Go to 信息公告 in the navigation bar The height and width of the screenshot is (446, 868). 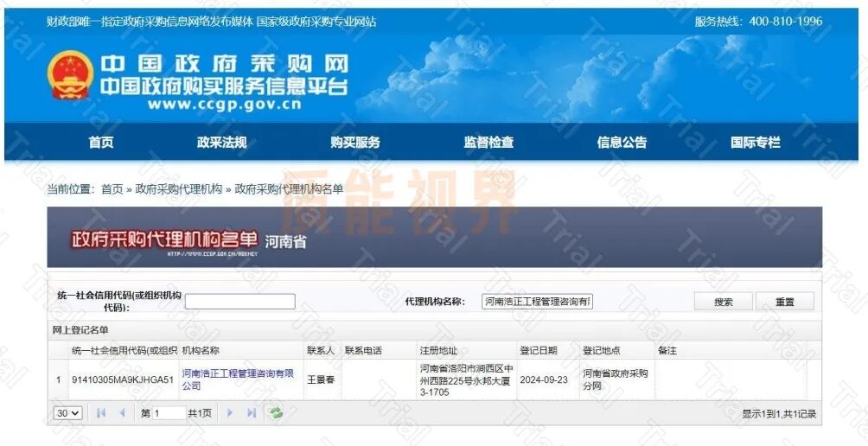[622, 143]
